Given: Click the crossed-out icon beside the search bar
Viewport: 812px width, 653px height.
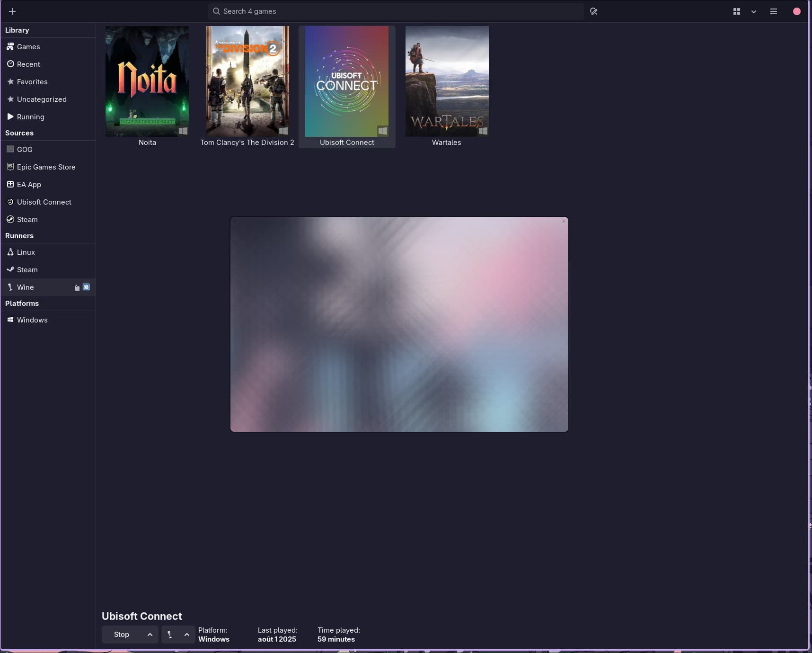Looking at the screenshot, I should coord(593,11).
